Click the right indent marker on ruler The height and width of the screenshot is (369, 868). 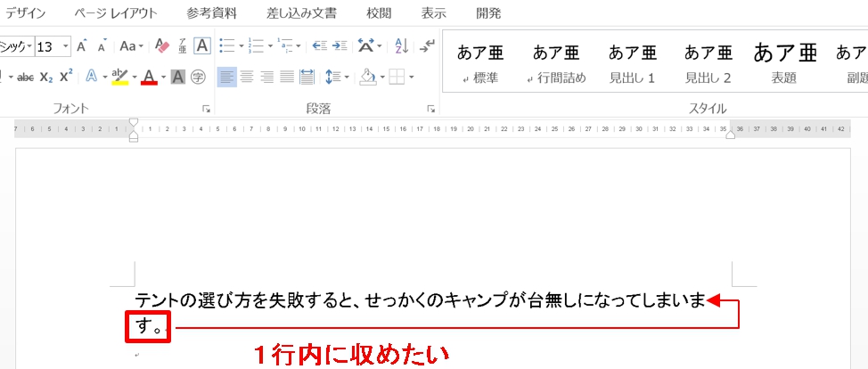[731, 134]
